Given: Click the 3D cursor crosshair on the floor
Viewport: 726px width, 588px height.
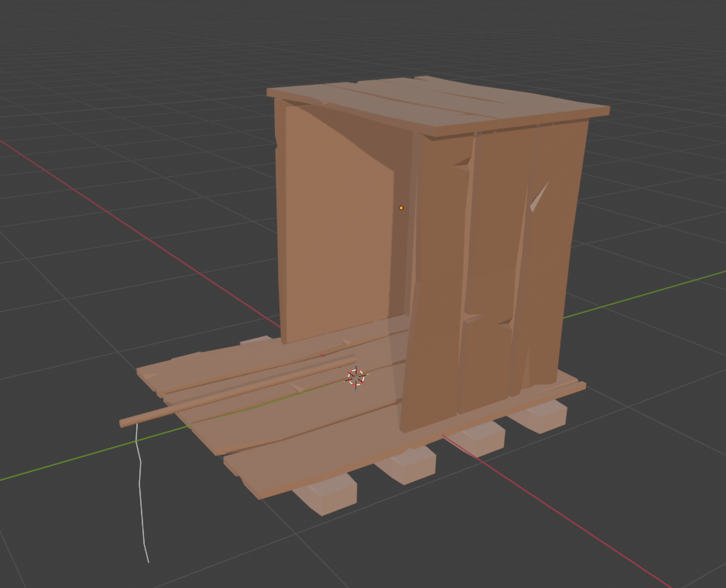Looking at the screenshot, I should [355, 377].
